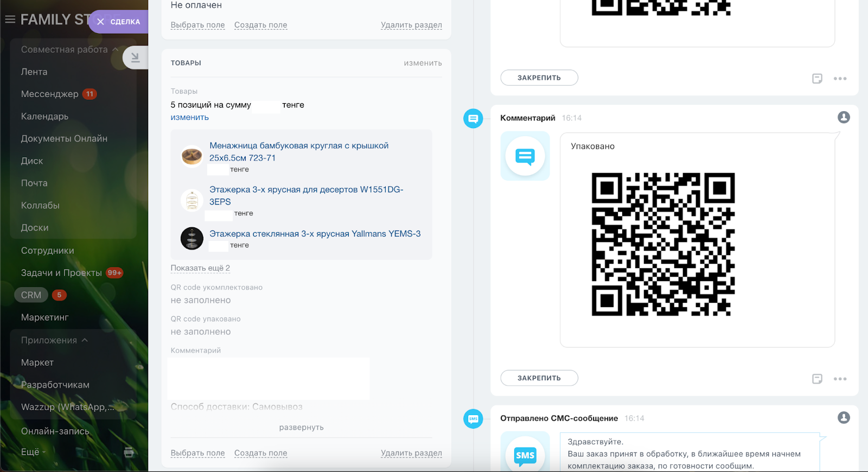868x472 pixels.
Task: Open Почта in the sidebar
Action: pyautogui.click(x=34, y=183)
